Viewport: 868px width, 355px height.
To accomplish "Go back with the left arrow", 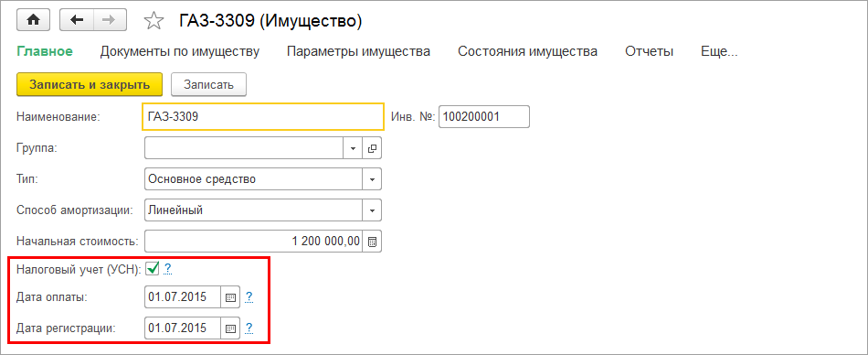I will pyautogui.click(x=77, y=20).
